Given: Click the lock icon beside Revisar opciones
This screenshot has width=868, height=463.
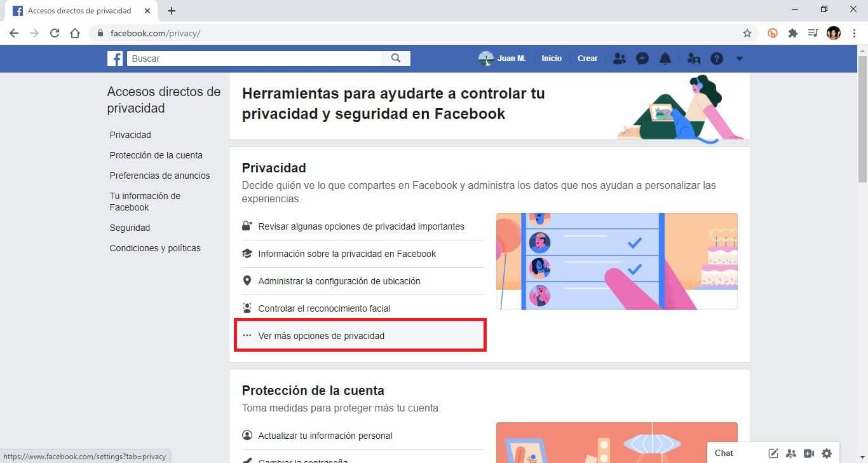Looking at the screenshot, I should pos(247,226).
